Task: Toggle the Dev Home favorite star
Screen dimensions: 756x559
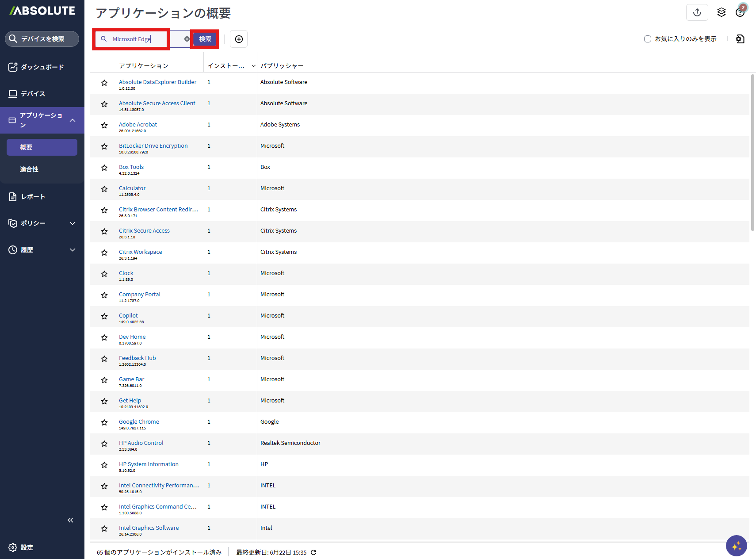Action: pos(104,337)
